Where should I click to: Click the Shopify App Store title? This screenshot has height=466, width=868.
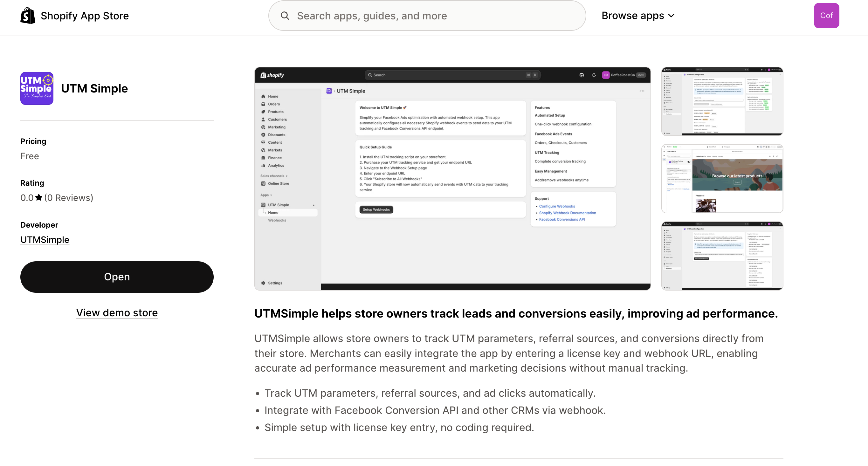(85, 16)
